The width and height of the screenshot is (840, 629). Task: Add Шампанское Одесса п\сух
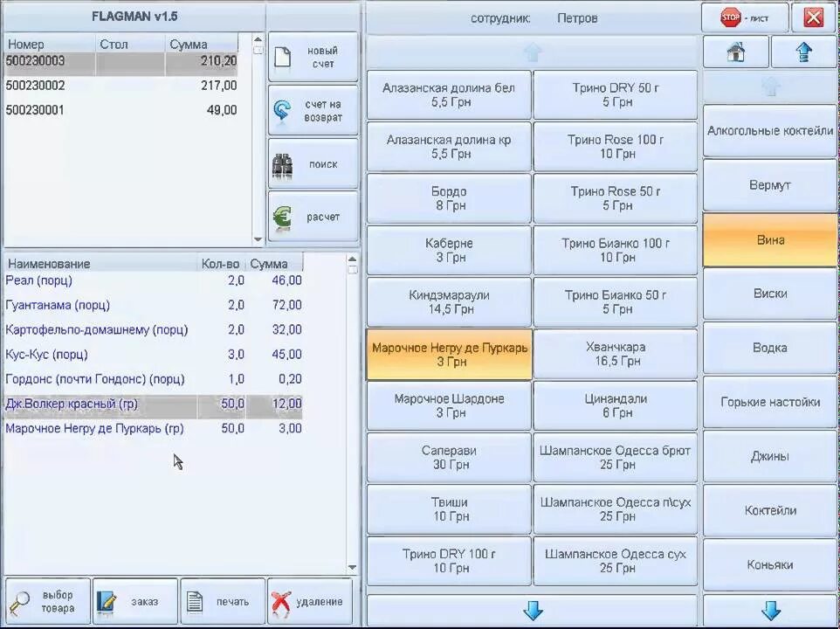[616, 509]
